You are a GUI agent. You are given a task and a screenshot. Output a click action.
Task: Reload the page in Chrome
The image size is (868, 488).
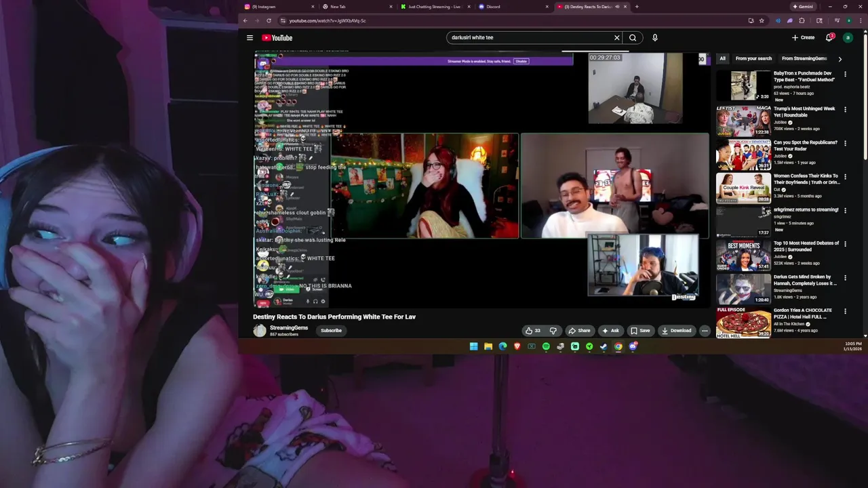pyautogui.click(x=270, y=20)
